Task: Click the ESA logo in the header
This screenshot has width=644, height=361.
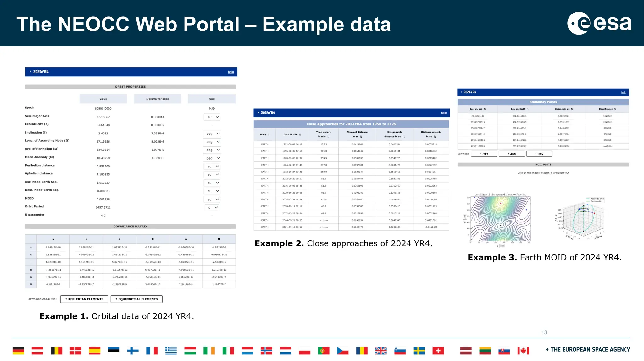Action: (x=599, y=23)
